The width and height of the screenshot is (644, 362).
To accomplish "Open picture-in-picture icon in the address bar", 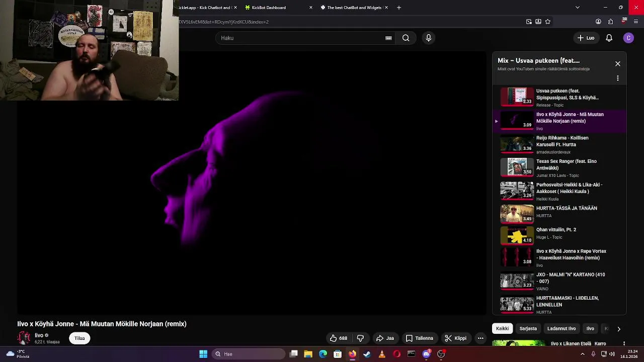I will [x=529, y=22].
